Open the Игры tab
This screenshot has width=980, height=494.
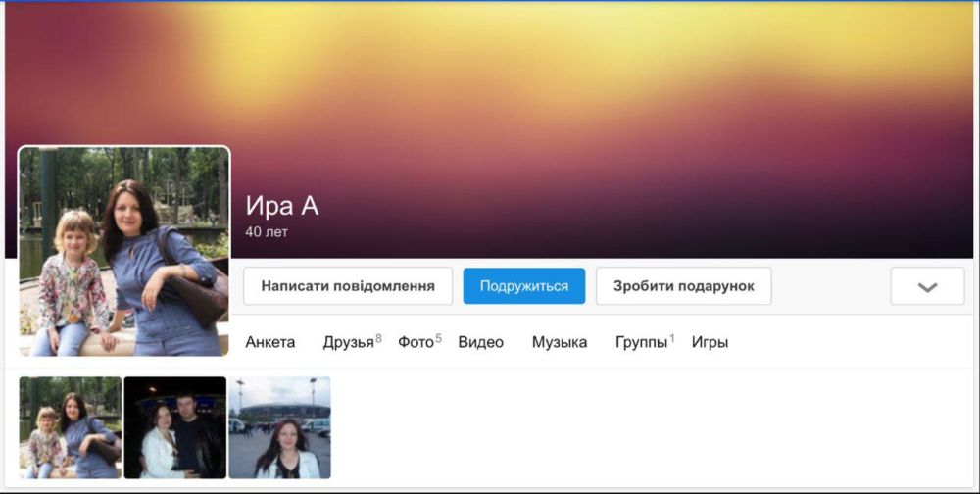click(x=710, y=342)
